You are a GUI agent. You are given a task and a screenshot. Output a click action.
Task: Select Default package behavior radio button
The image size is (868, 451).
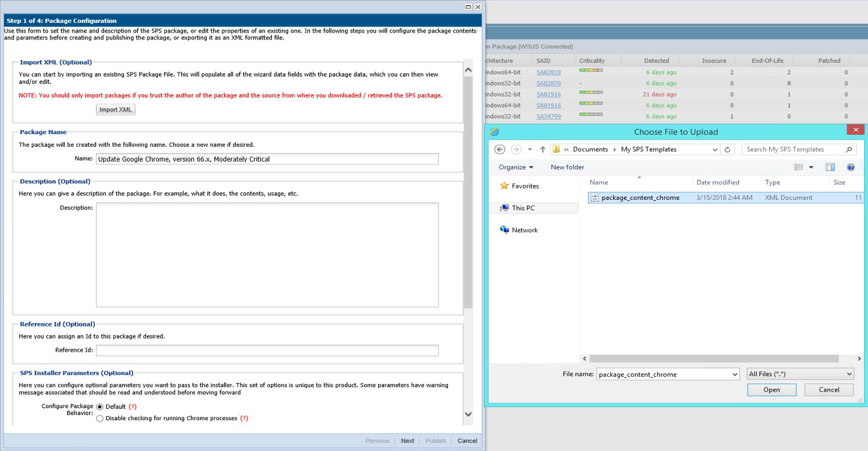pos(100,407)
